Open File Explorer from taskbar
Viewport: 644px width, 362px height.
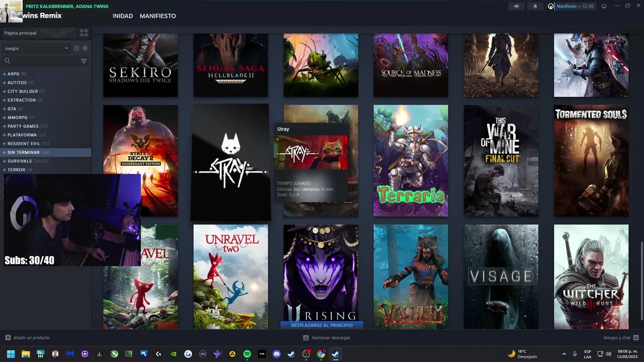pyautogui.click(x=26, y=354)
